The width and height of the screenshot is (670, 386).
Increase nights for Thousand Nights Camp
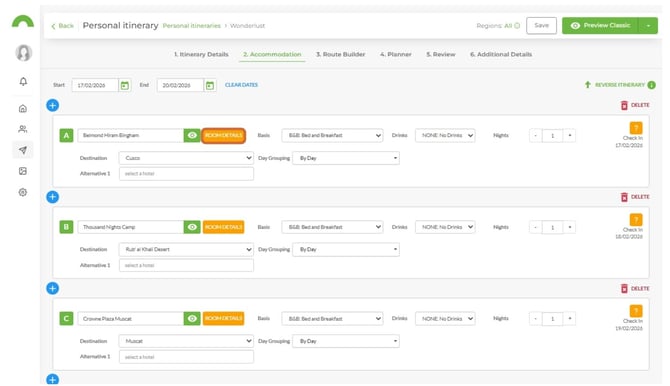[x=570, y=227]
